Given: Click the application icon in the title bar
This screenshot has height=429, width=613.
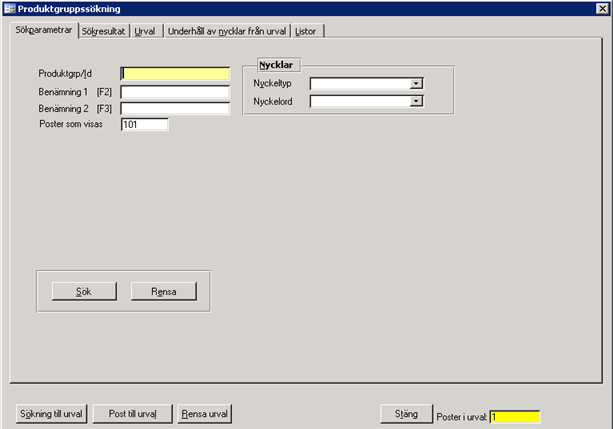Looking at the screenshot, I should click(x=9, y=8).
